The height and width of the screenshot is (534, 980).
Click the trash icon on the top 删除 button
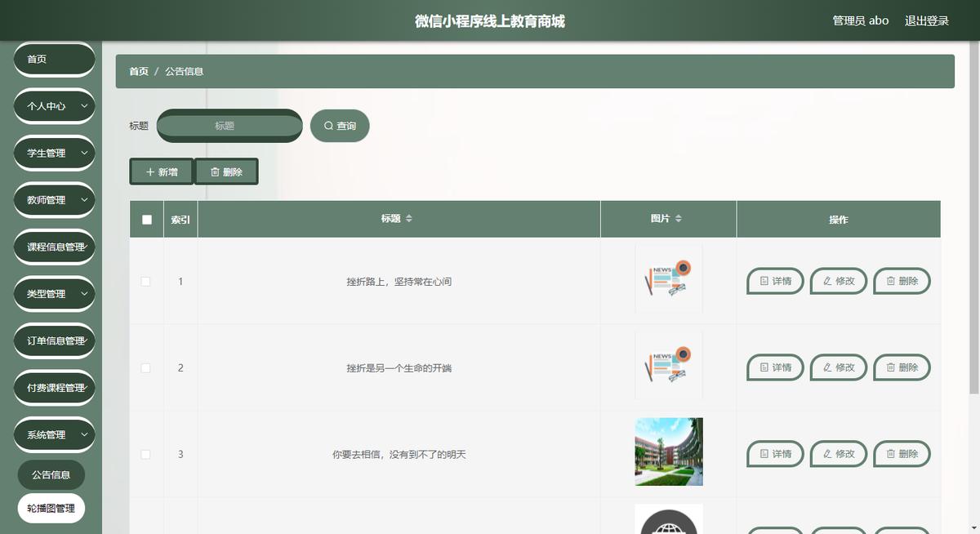[215, 172]
